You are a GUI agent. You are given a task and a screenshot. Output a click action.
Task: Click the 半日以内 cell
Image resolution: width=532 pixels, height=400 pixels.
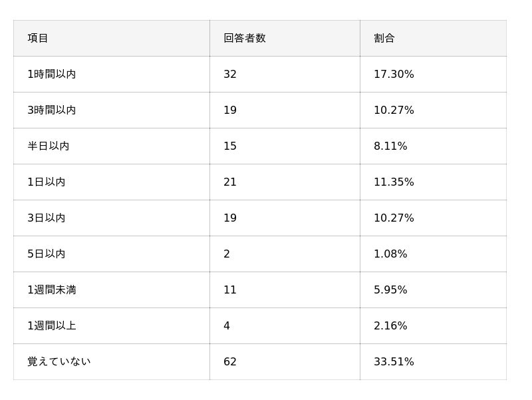coord(49,146)
